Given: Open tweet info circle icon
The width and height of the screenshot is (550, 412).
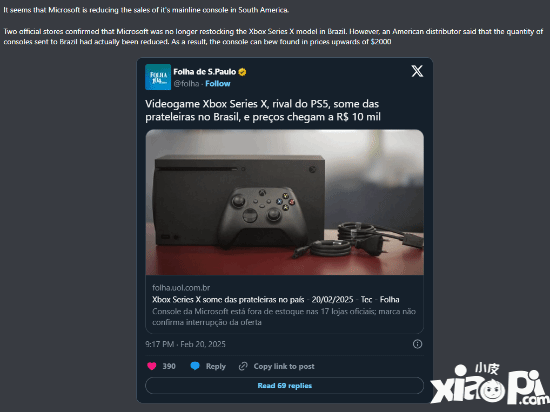Looking at the screenshot, I should click(x=417, y=344).
